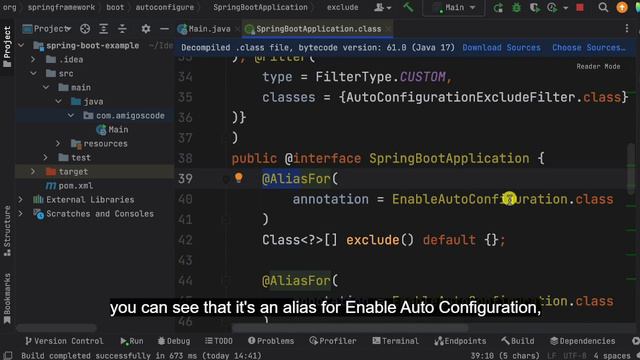
Task: Run Main with Coverage icon
Action: point(534,7)
